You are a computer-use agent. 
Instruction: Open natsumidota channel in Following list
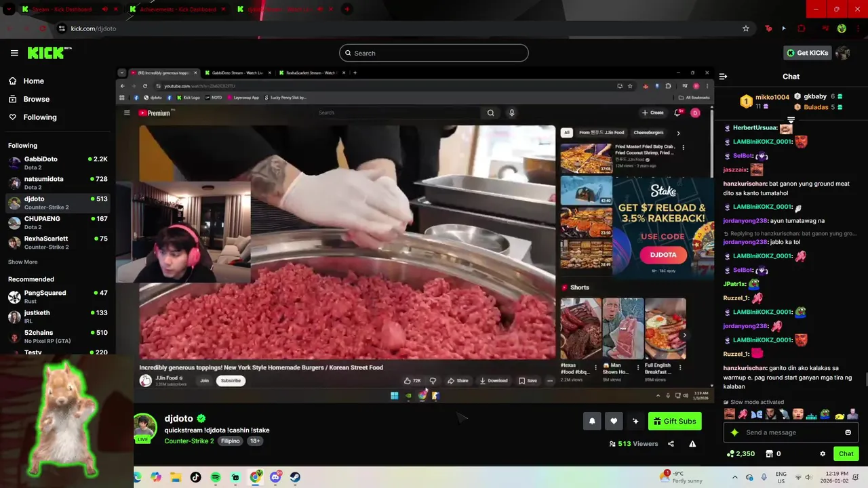point(57,183)
